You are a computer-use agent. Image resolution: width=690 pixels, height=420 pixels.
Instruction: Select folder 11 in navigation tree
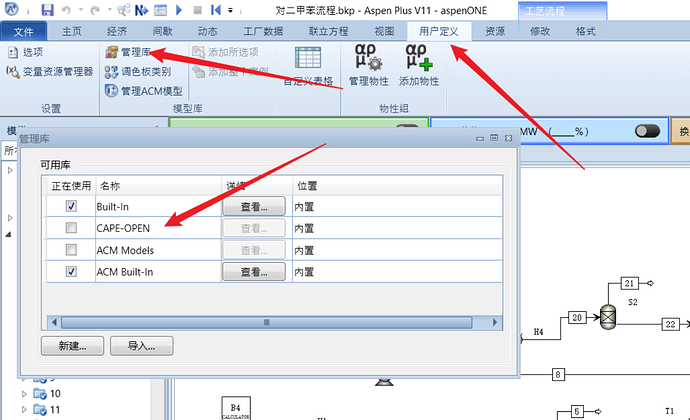(x=47, y=410)
